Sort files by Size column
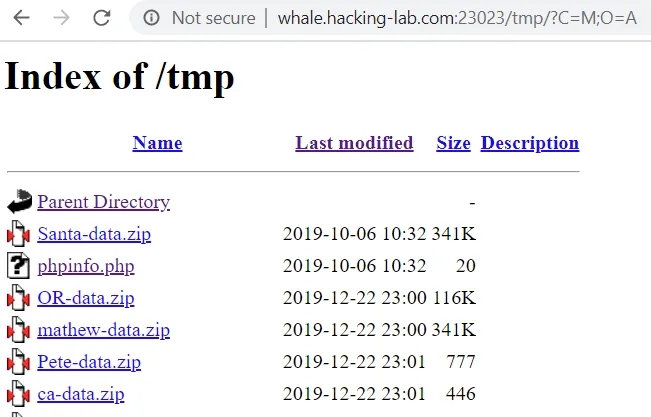 pyautogui.click(x=453, y=143)
